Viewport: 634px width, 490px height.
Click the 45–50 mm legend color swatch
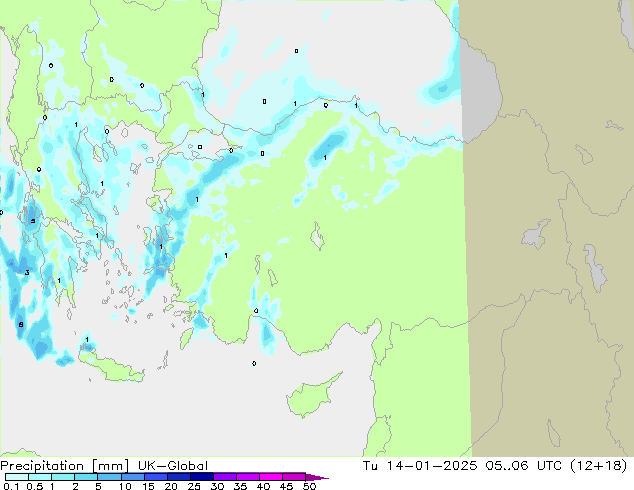pos(294,477)
